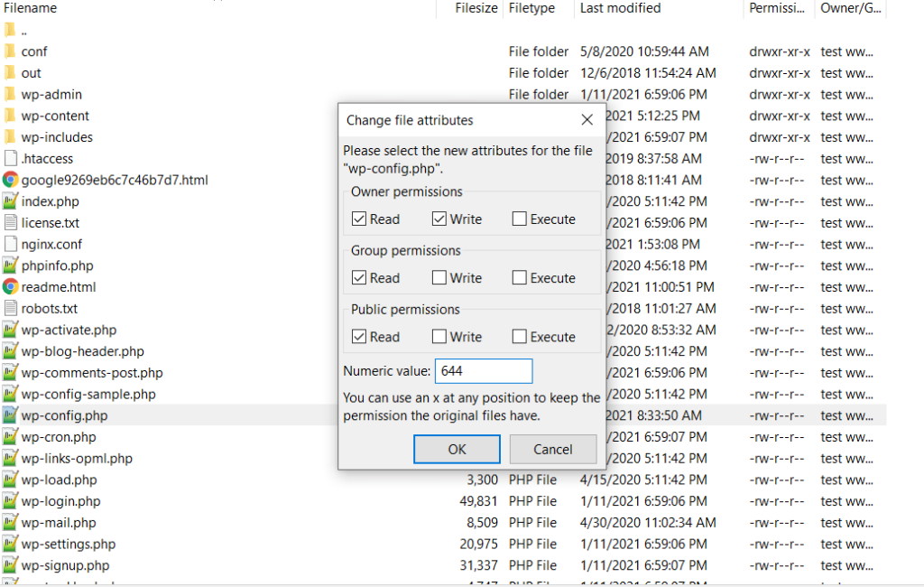This screenshot has width=924, height=587.
Task: Edit the Numeric value field
Action: [x=484, y=371]
